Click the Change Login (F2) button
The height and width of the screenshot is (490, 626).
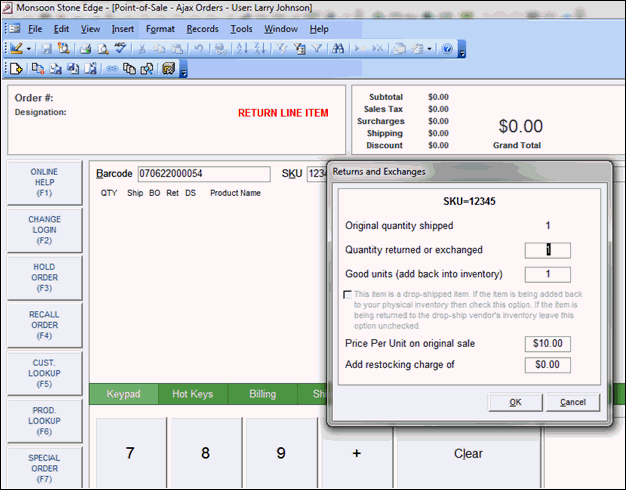pos(44,230)
